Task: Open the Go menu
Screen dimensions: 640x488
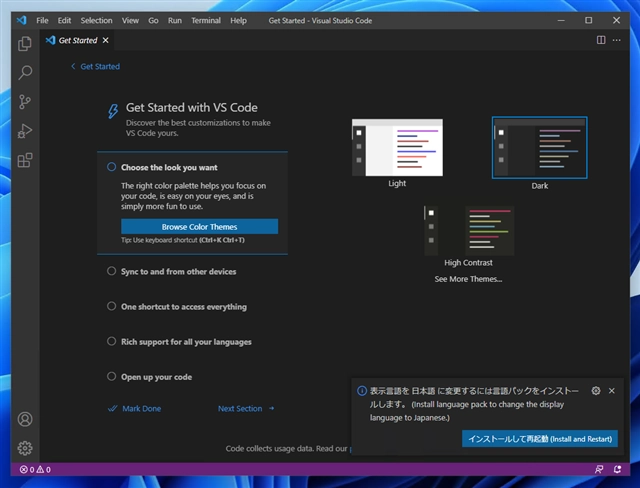Action: point(153,20)
